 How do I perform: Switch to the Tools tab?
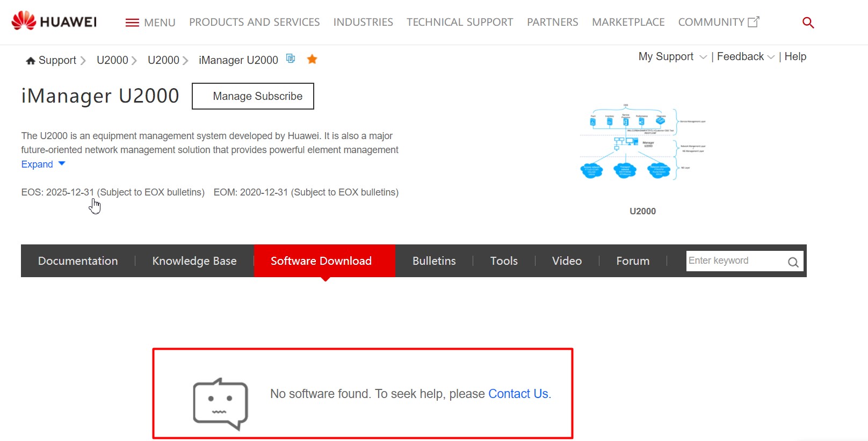[x=504, y=261]
